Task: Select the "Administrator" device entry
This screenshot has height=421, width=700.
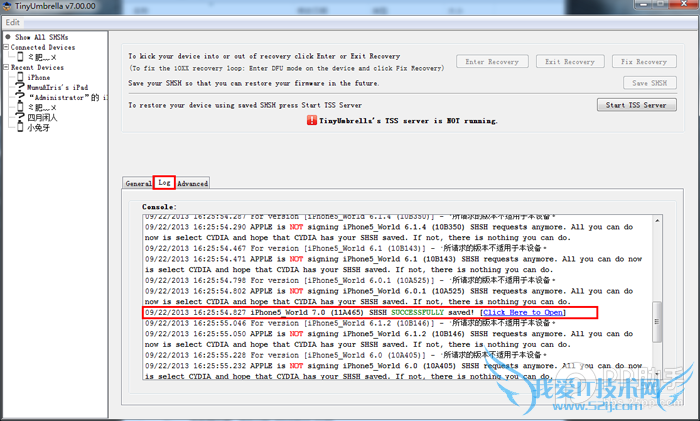Action: point(68,97)
